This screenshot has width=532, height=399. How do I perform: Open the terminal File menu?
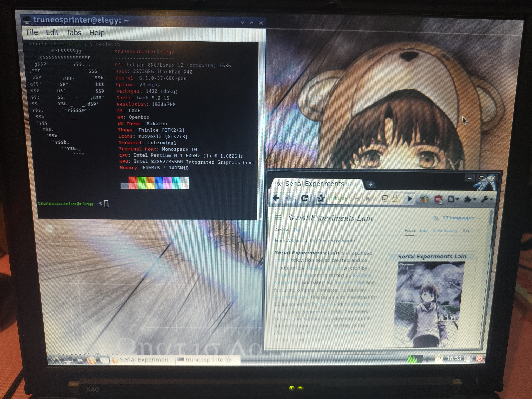pos(32,32)
